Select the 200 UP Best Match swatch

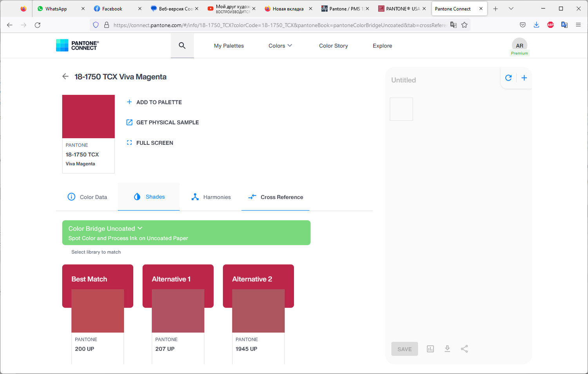pyautogui.click(x=98, y=311)
